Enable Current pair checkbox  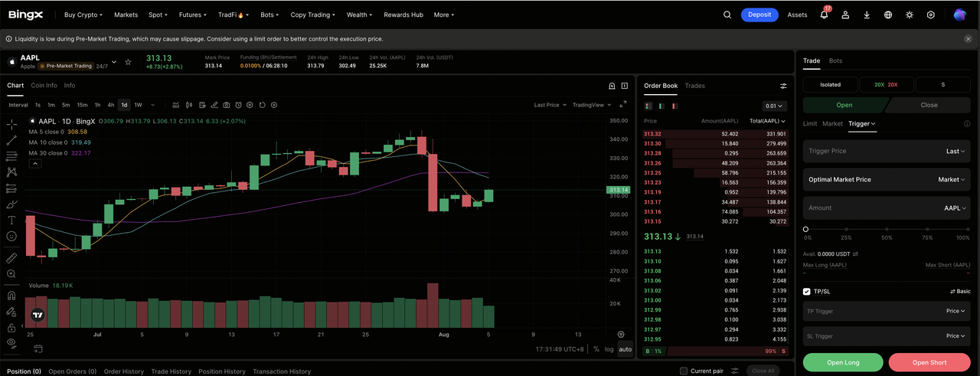click(684, 371)
